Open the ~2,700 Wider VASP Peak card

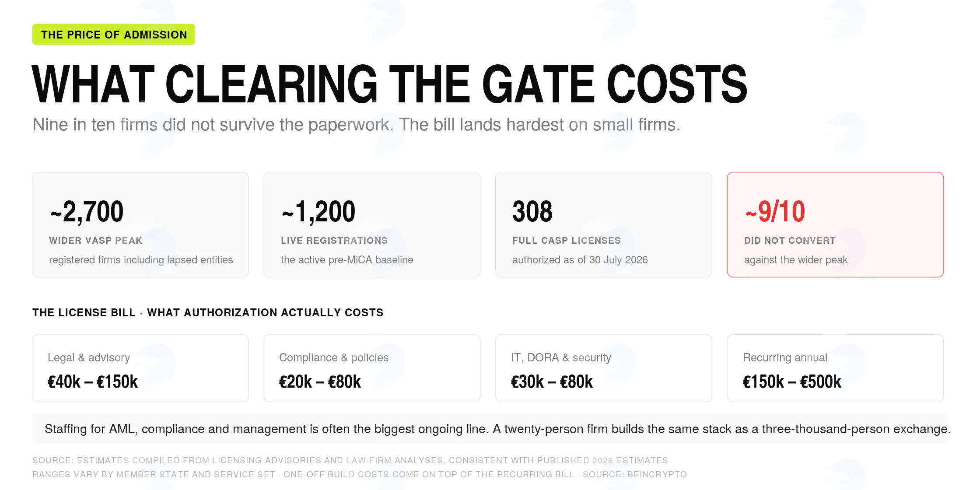(140, 224)
